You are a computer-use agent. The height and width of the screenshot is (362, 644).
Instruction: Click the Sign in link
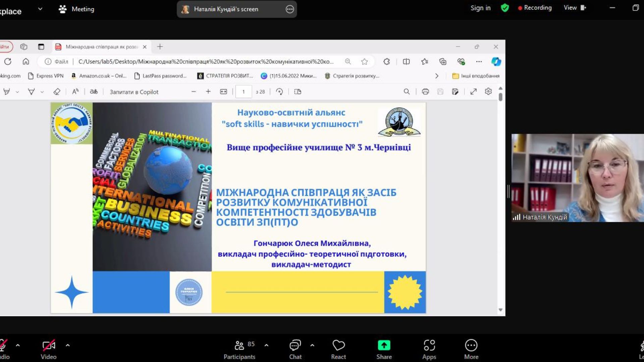(480, 8)
